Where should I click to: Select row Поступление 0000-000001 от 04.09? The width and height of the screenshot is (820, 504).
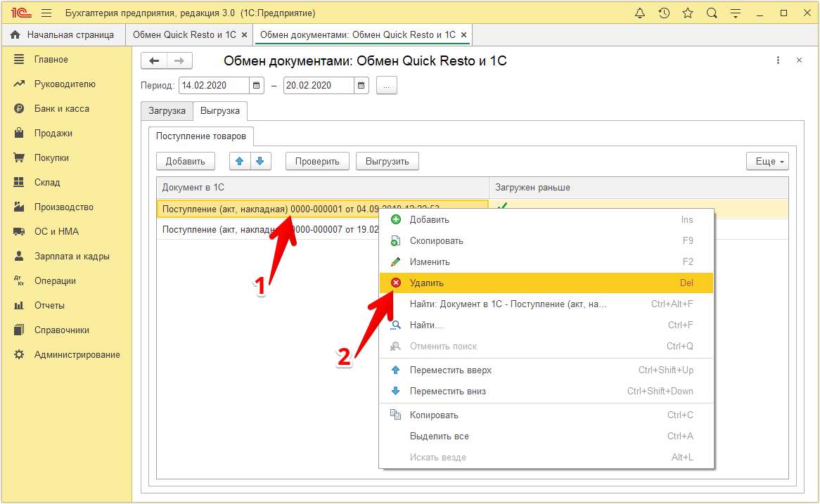(322, 209)
